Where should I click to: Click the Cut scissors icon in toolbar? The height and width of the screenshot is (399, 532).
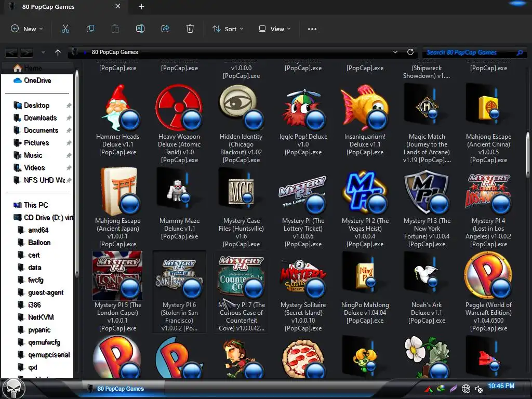(x=65, y=29)
